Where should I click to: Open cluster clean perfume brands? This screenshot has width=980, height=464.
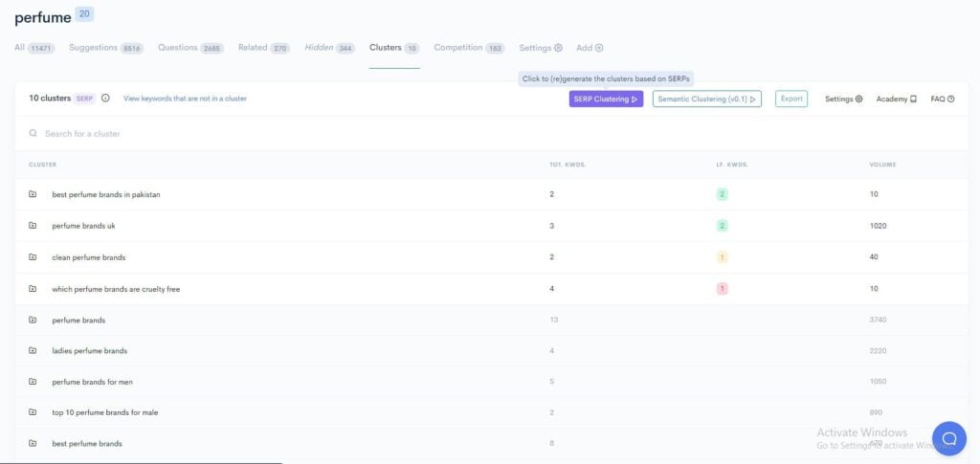[89, 257]
